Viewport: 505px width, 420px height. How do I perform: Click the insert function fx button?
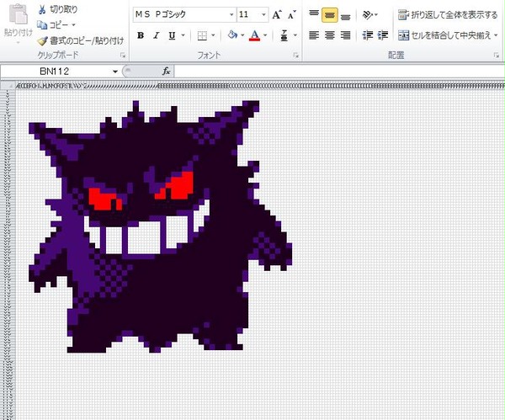(x=166, y=72)
